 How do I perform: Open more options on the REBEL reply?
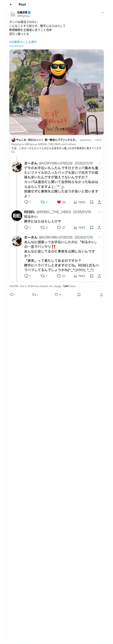pyautogui.click(x=99, y=212)
